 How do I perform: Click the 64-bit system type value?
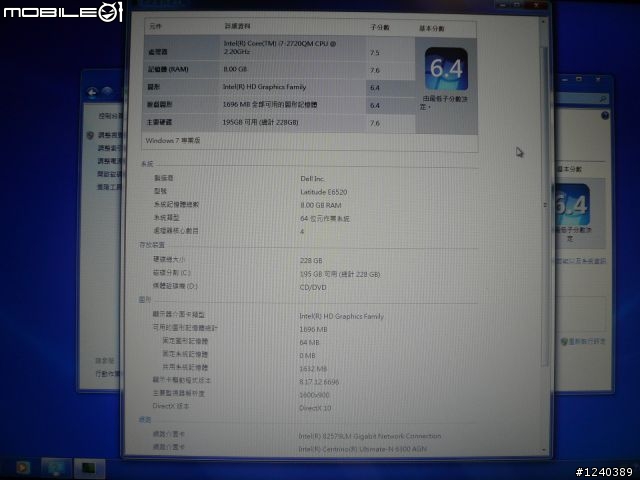pos(325,219)
